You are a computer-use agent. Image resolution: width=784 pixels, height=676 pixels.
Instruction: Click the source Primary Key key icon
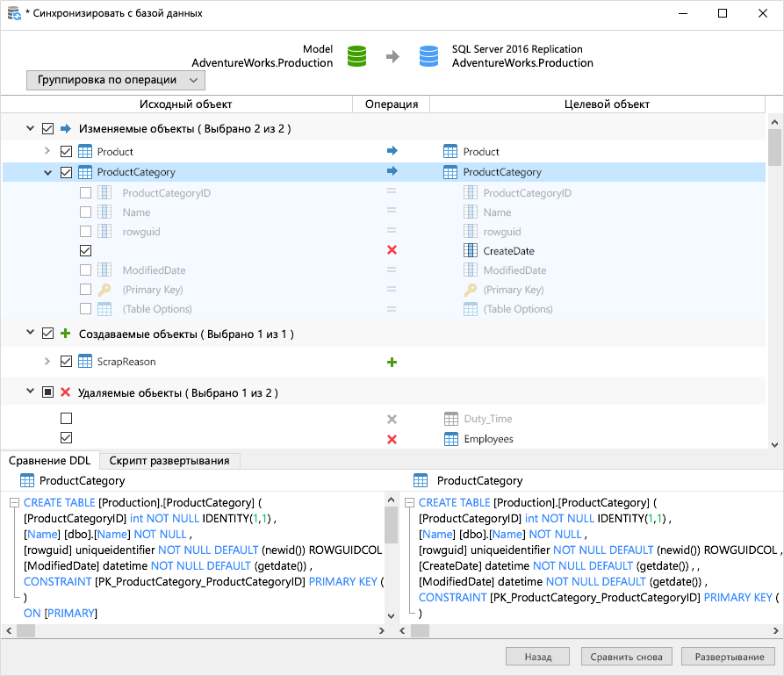[104, 290]
